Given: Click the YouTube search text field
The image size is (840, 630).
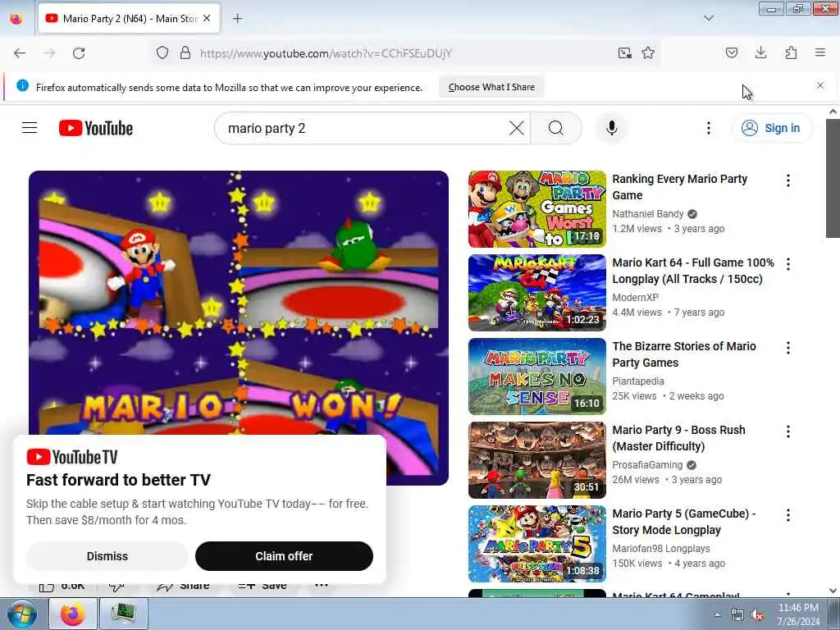Looking at the screenshot, I should pyautogui.click(x=364, y=128).
